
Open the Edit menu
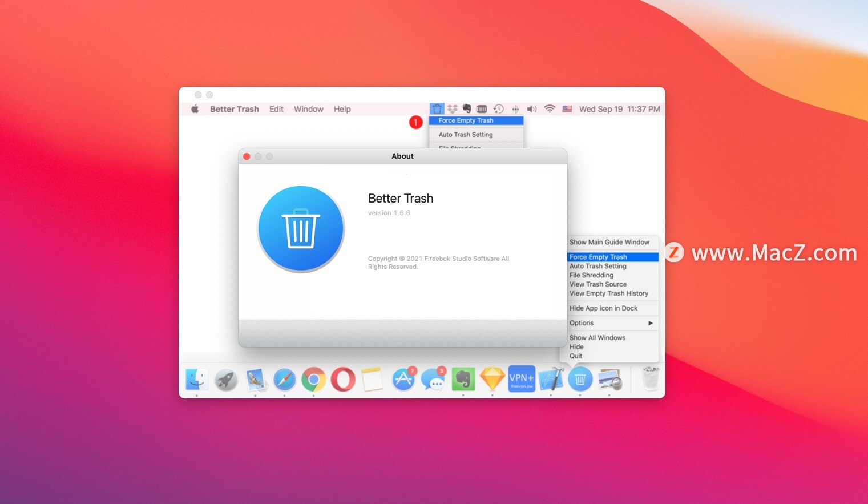[276, 109]
